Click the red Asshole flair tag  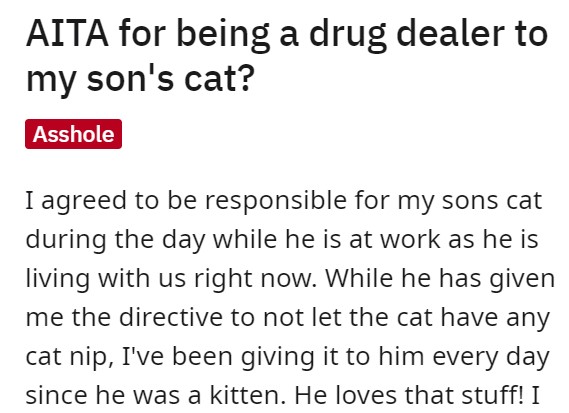point(73,134)
